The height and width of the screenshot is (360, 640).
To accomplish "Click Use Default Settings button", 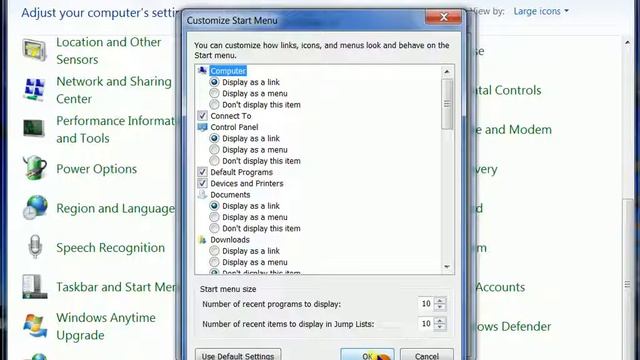I will point(238,355).
